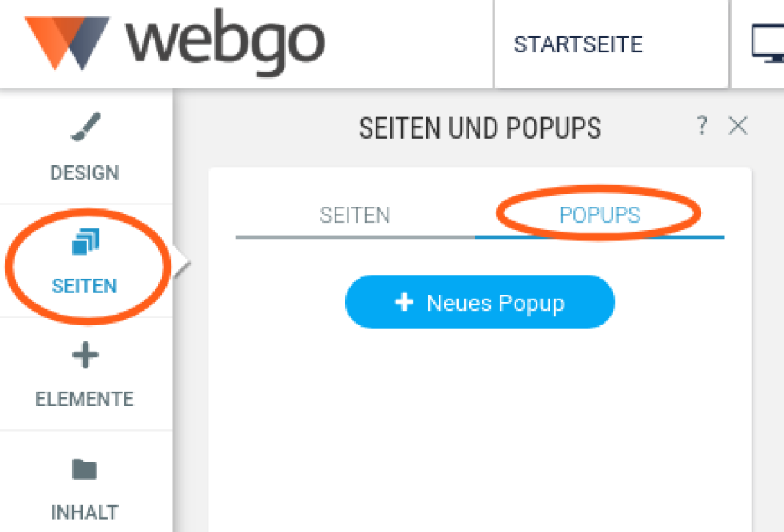784x532 pixels.
Task: Click the SEITEN UND POPUPS panel heading
Action: [480, 128]
